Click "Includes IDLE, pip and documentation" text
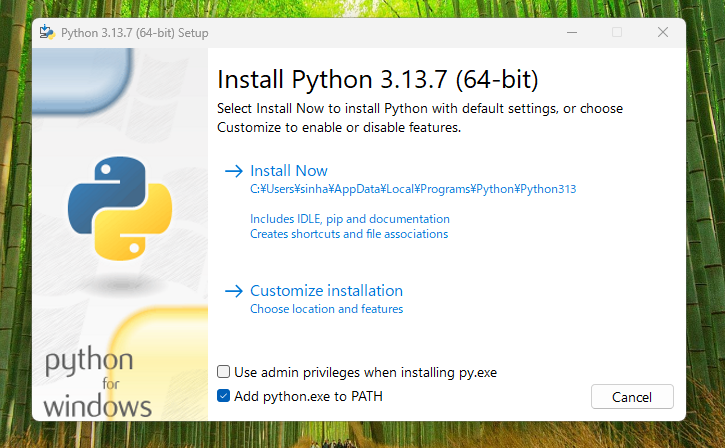Viewport: 725px width, 448px height. 349,218
